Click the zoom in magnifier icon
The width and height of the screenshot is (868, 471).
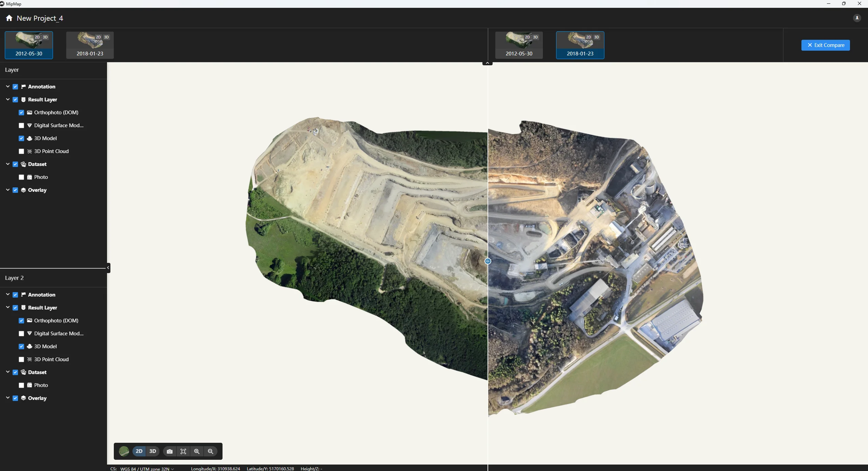tap(197, 451)
